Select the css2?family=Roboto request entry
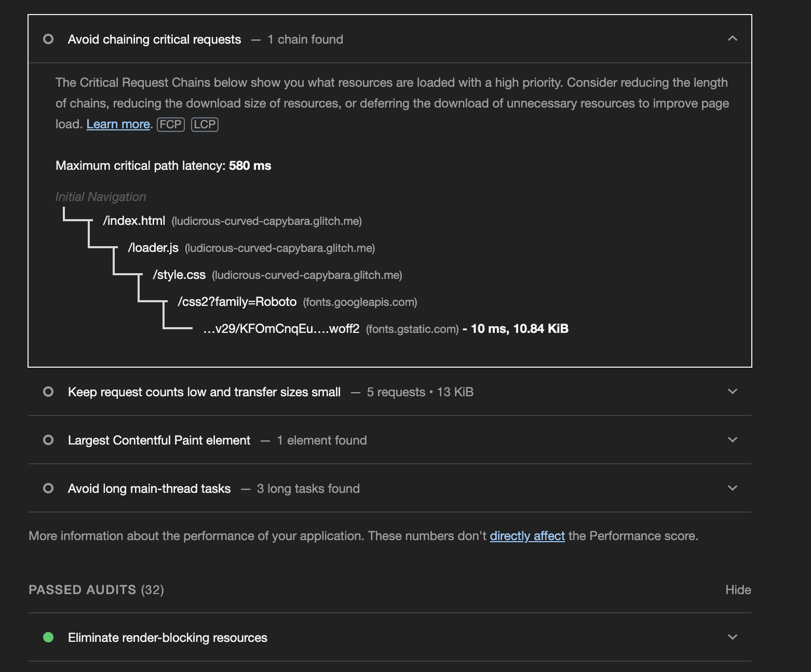 click(x=238, y=301)
